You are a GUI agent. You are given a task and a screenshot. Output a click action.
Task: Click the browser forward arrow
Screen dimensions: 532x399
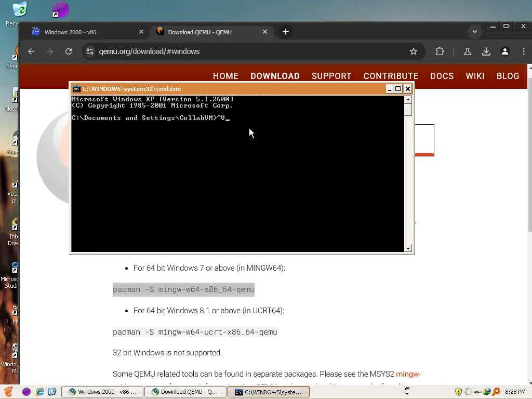pyautogui.click(x=50, y=51)
